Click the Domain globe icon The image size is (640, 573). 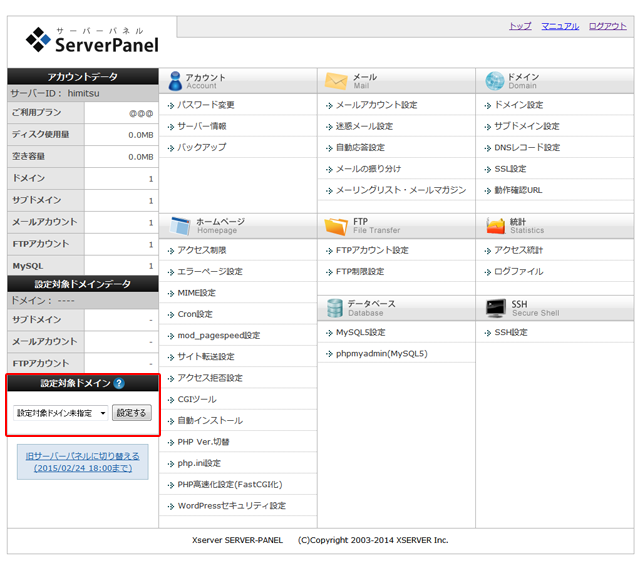click(x=494, y=81)
